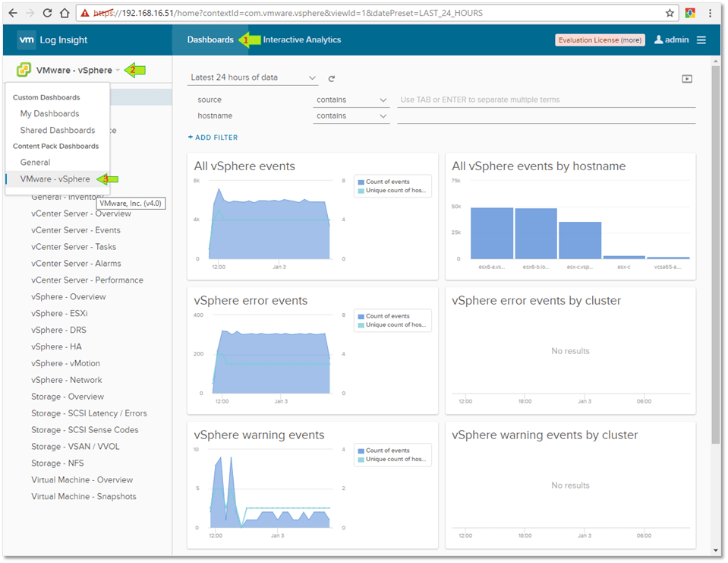Open vSphere - DRS dashboard
Image resolution: width=728 pixels, height=563 pixels.
pos(59,331)
